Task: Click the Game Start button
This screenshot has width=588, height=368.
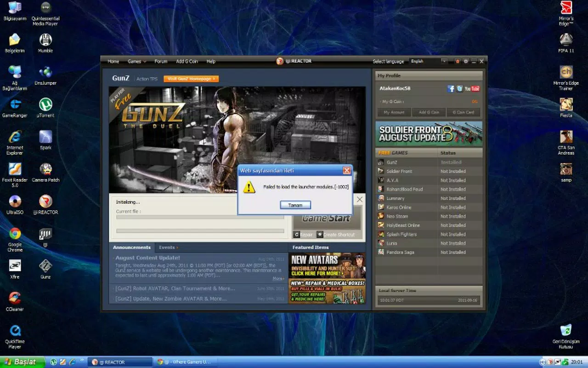Action: click(327, 218)
